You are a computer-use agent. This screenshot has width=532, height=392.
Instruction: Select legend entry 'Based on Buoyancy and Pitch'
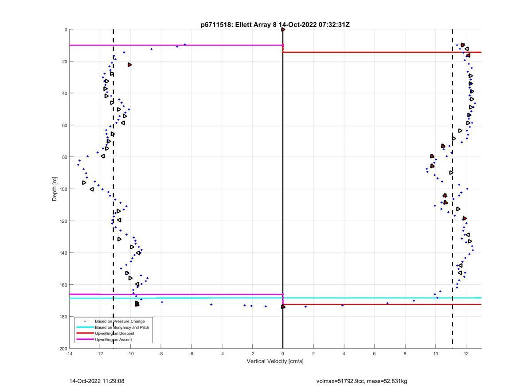[x=122, y=327]
